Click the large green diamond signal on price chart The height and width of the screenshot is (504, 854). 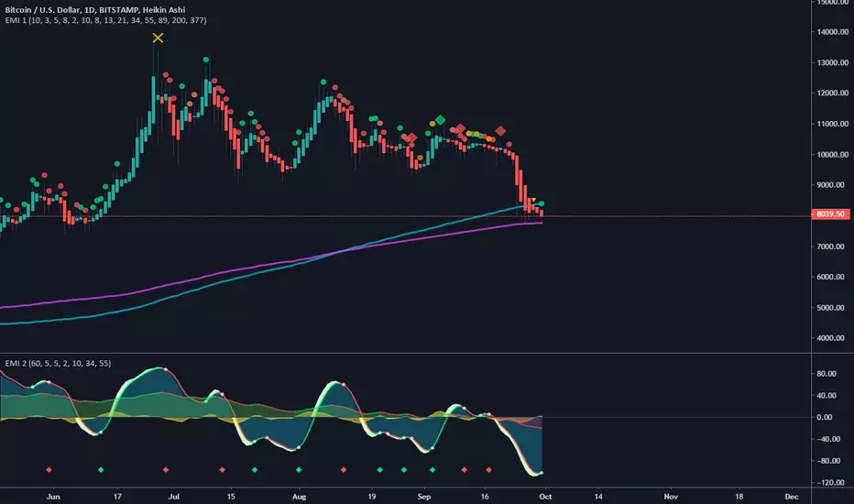pyautogui.click(x=441, y=120)
